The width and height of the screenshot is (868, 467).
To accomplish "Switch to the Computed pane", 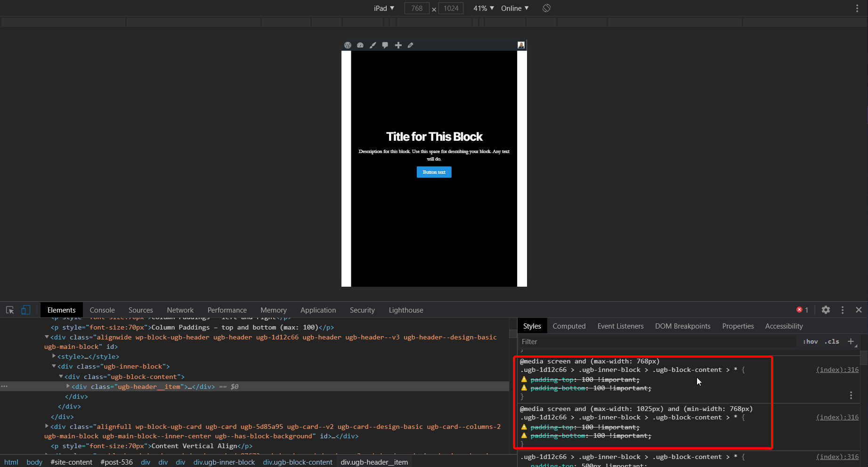I will pos(569,326).
